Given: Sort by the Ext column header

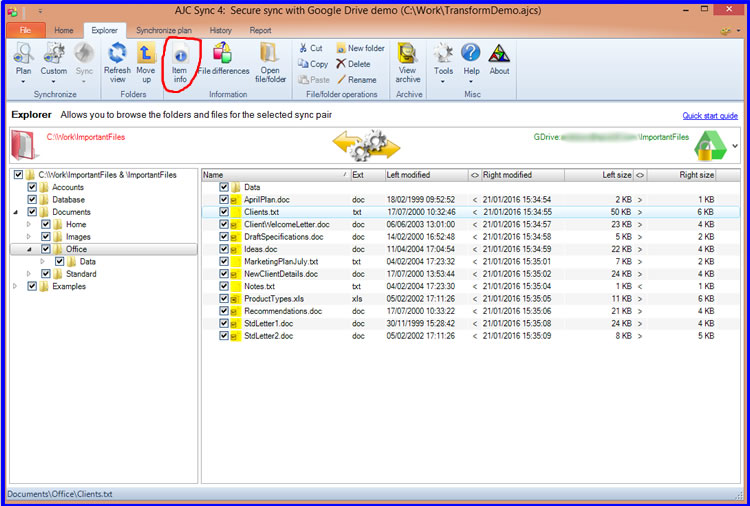Looking at the screenshot, I should pos(367,175).
